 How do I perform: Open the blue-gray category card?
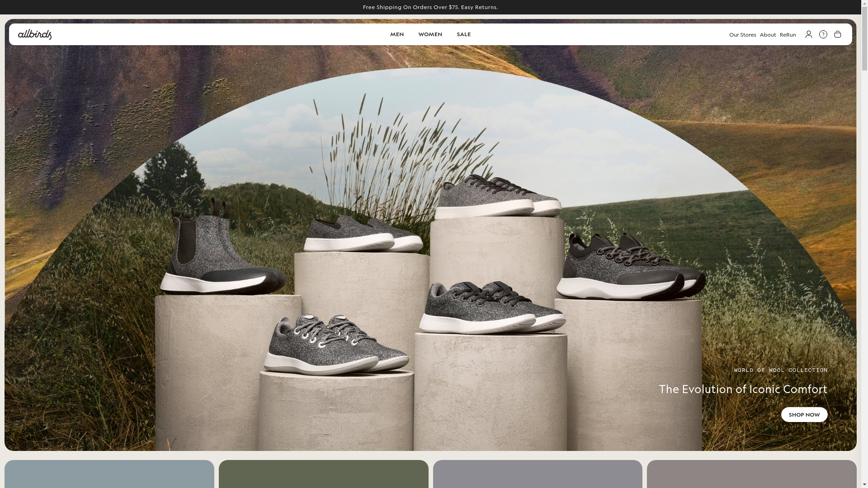pyautogui.click(x=109, y=474)
